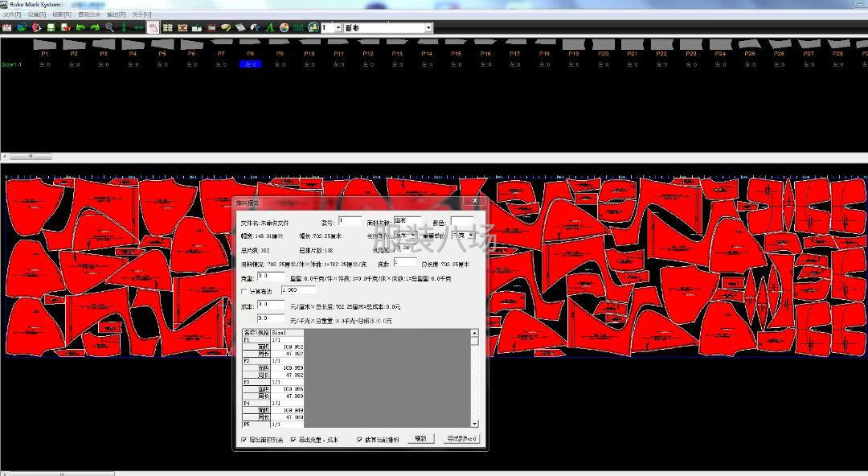Click the export to Word button
This screenshot has width=868, height=476.
point(461,439)
